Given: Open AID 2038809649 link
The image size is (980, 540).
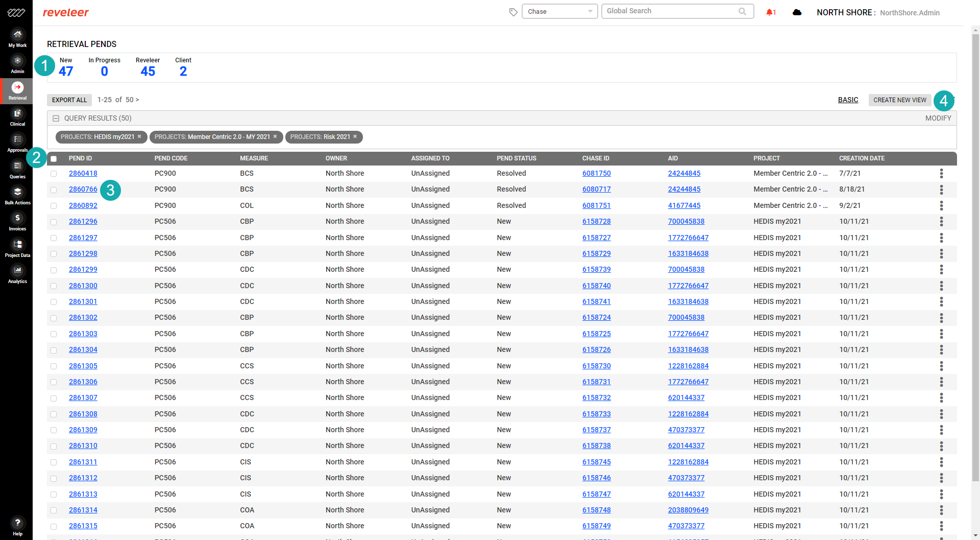Looking at the screenshot, I should [x=688, y=510].
